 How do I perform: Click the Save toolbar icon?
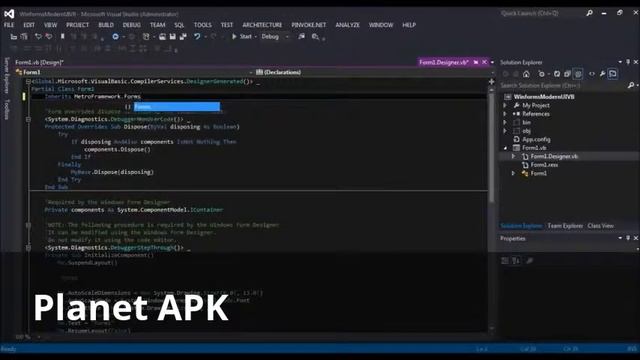[173, 37]
